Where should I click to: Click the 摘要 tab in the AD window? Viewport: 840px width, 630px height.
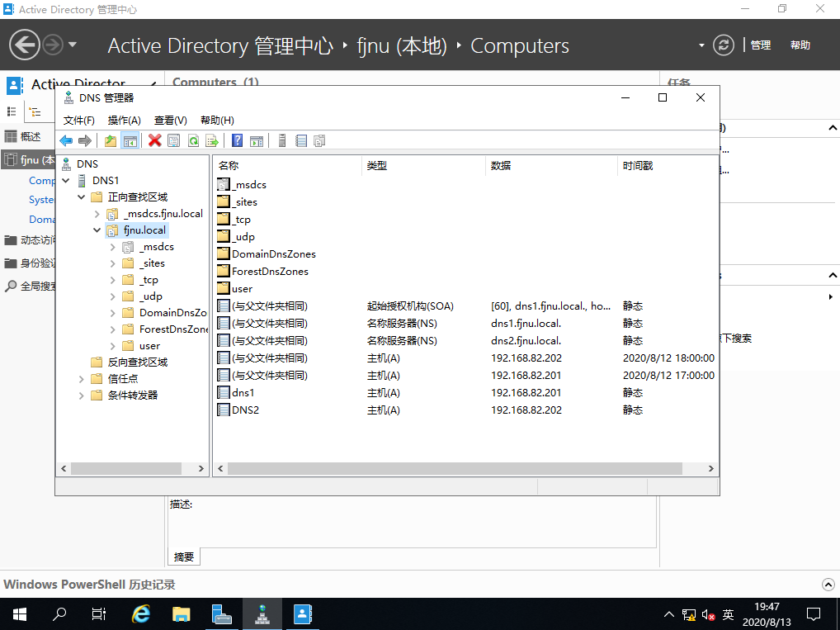coord(184,557)
